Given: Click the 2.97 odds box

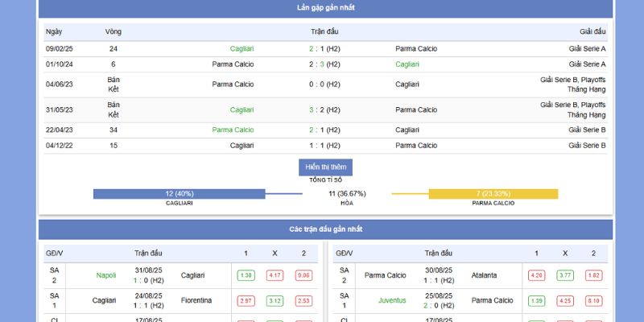Looking at the screenshot, I should pyautogui.click(x=246, y=301).
